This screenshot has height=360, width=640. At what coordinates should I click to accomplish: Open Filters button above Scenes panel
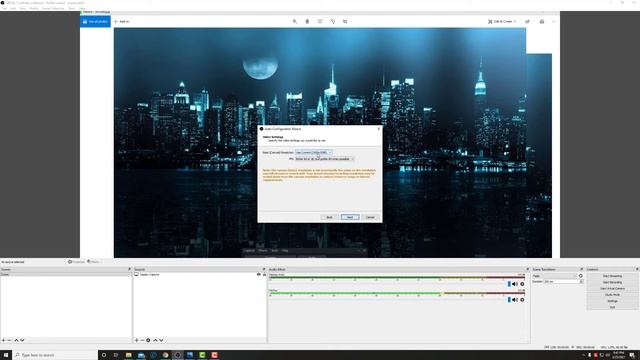[93, 262]
